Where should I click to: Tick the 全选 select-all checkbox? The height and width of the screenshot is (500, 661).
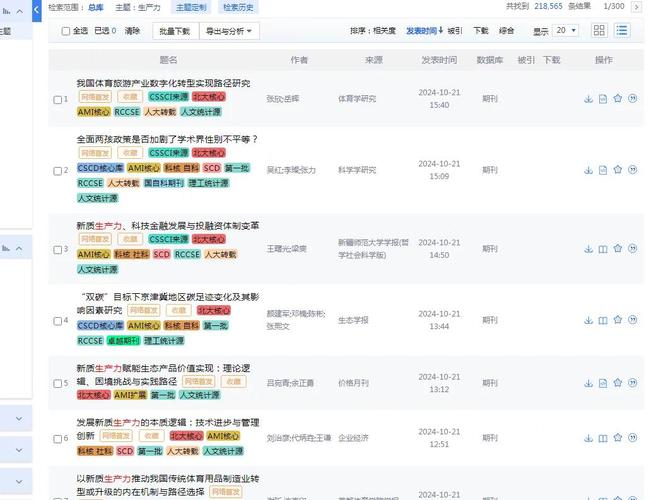66,31
